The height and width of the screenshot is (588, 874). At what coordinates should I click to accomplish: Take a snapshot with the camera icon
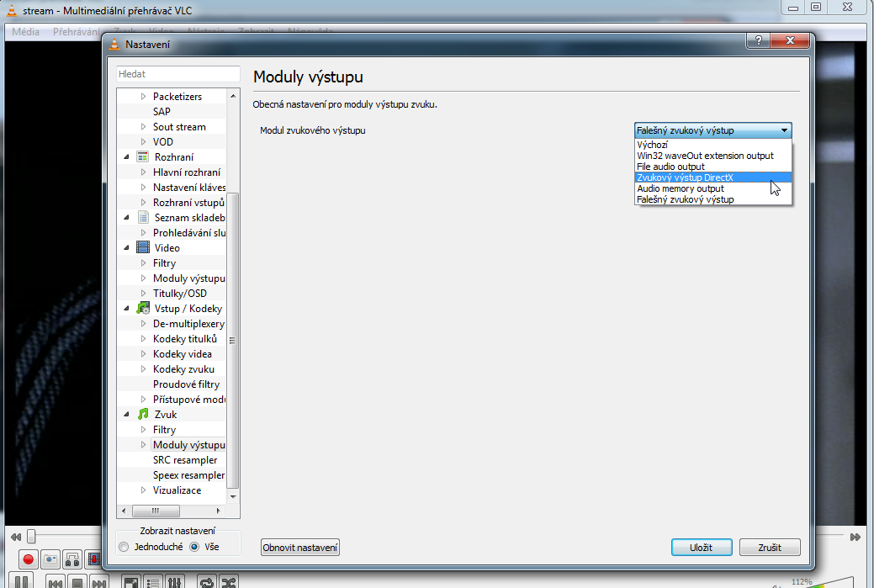[50, 559]
